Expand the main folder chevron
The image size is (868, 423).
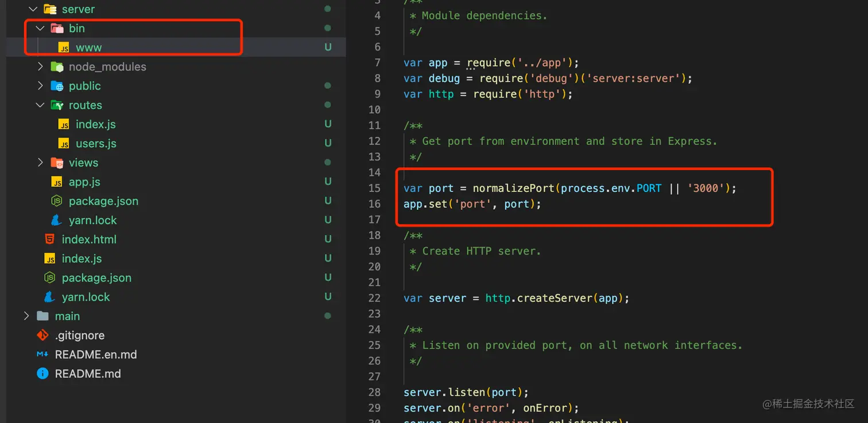pos(26,316)
